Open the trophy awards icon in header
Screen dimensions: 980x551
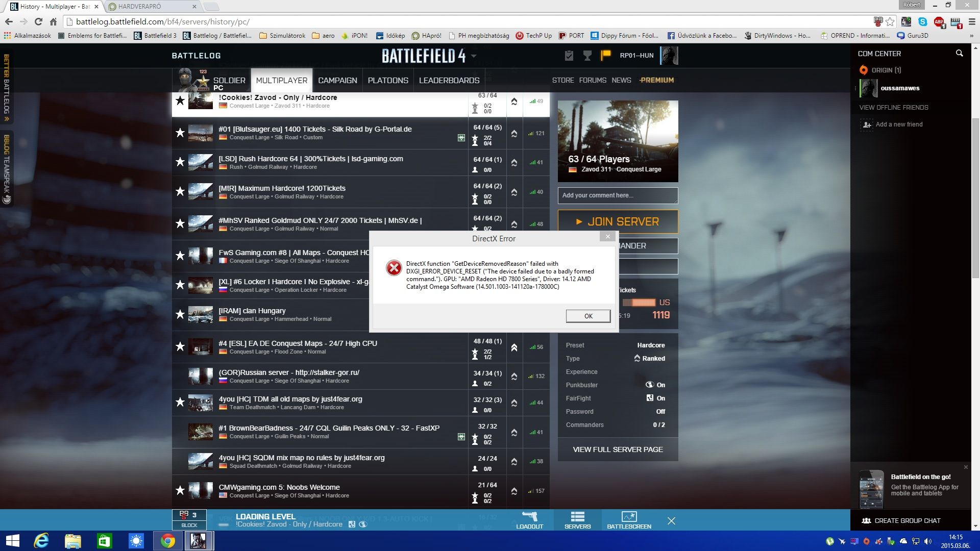[x=587, y=56]
